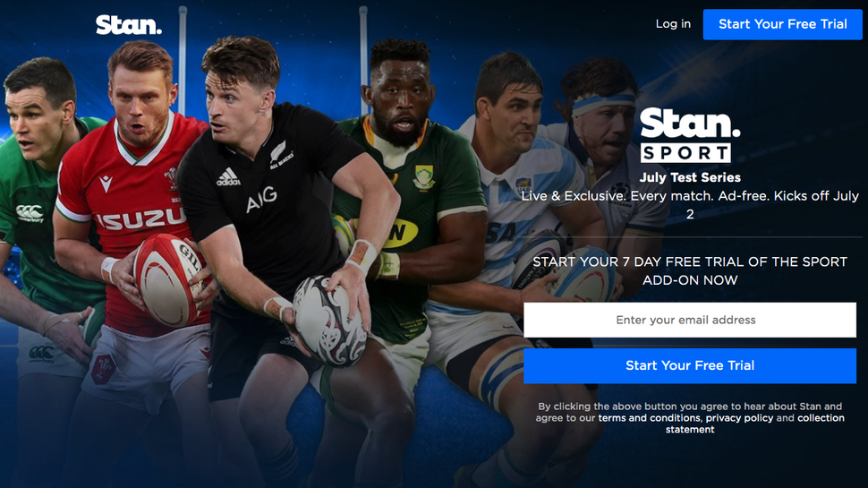Click the July Test Series heading
Screen dimensions: 868x488
tap(690, 177)
